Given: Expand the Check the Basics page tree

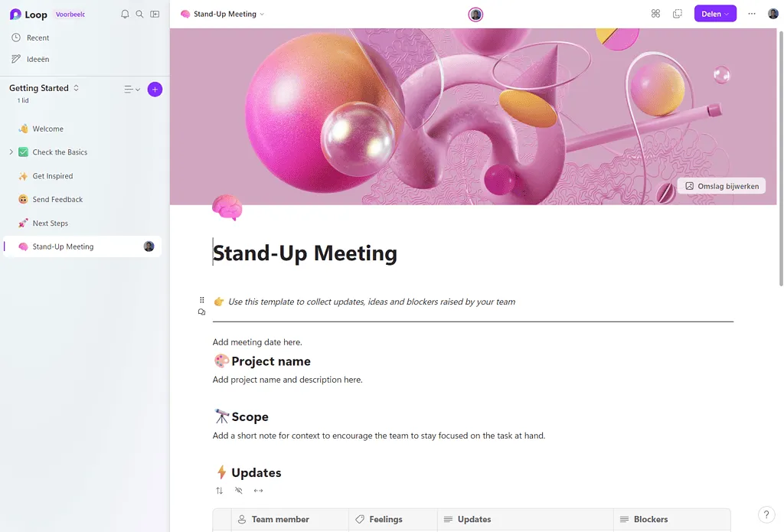Looking at the screenshot, I should coord(11,152).
